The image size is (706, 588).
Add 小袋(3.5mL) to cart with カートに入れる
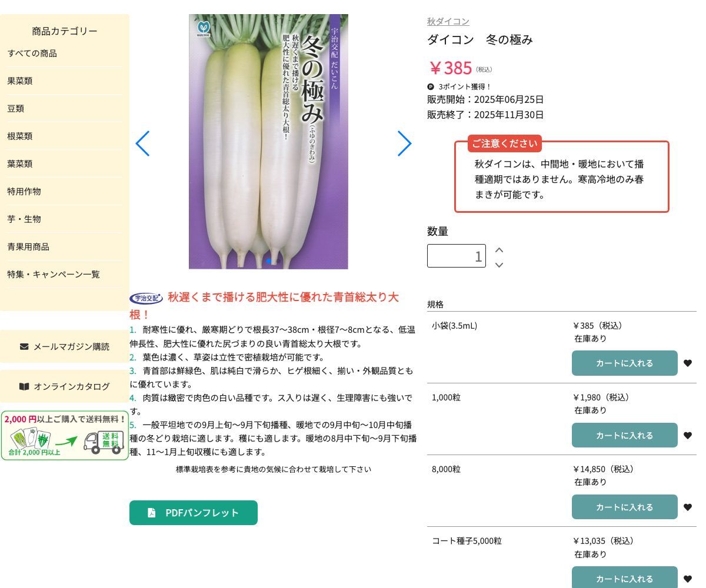pyautogui.click(x=624, y=363)
